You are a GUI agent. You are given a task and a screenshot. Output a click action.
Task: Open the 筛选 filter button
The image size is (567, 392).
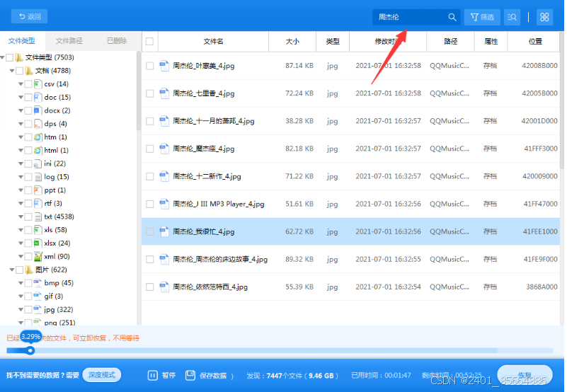coord(482,17)
